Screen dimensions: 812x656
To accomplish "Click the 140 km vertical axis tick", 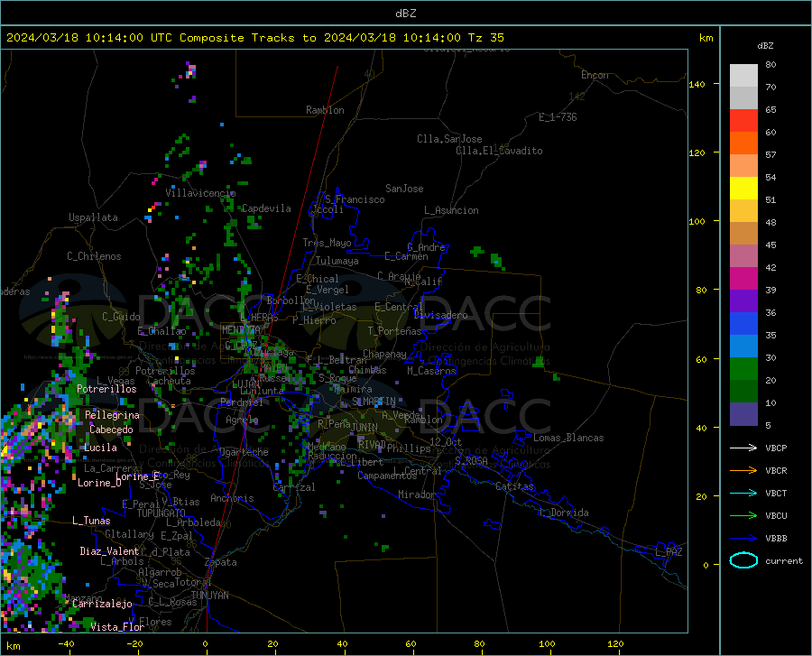I will click(x=697, y=85).
